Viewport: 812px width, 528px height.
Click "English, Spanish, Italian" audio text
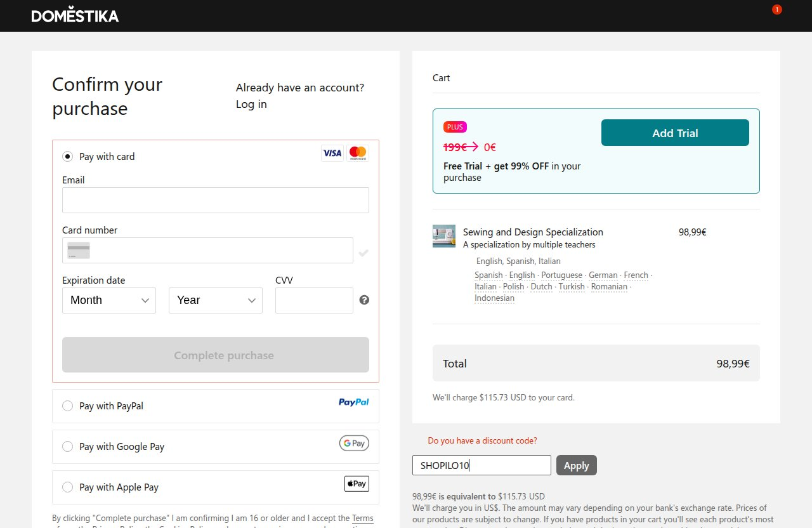518,261
